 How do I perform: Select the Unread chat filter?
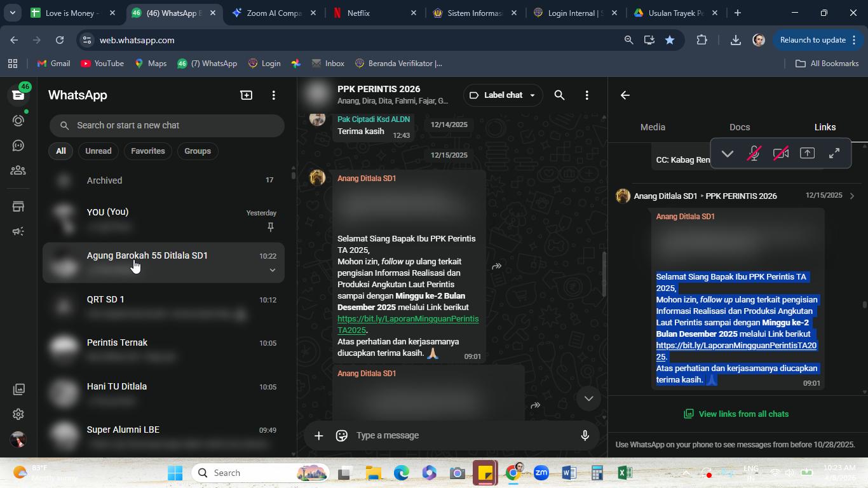pos(98,151)
